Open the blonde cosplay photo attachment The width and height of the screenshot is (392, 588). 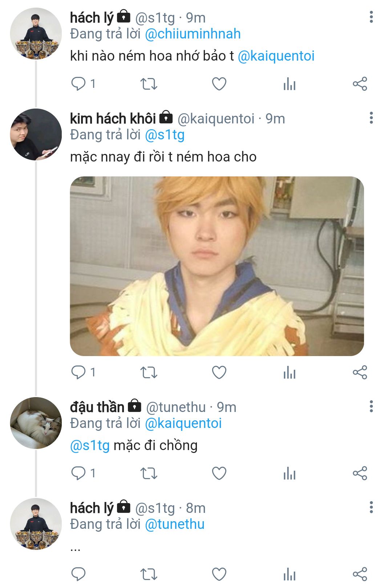coord(217,266)
